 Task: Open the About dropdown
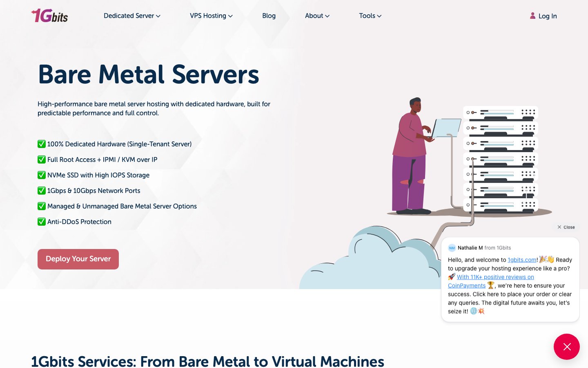point(317,16)
